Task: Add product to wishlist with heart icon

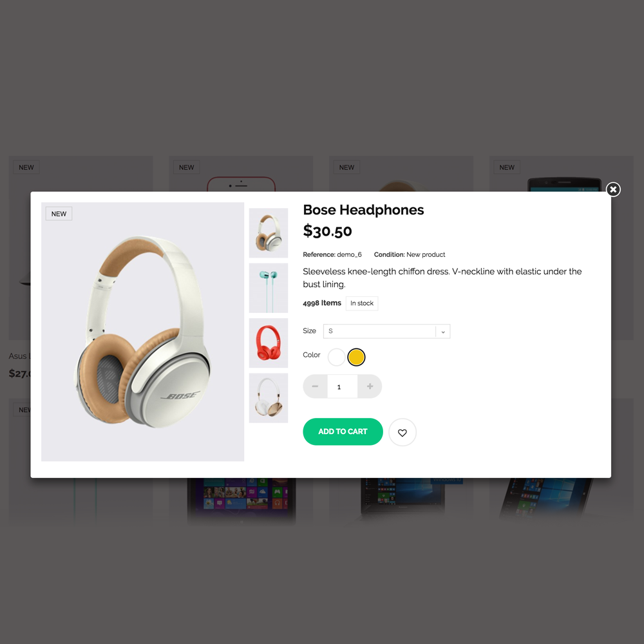Action: [x=402, y=432]
